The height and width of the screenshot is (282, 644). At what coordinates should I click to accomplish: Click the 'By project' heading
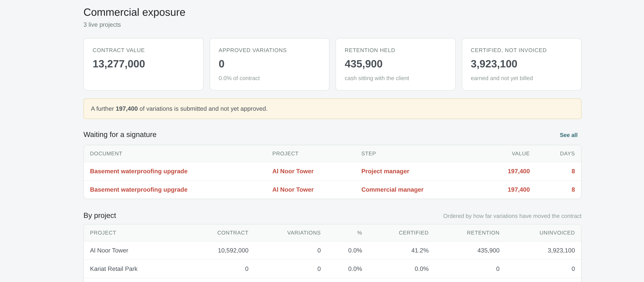point(100,215)
